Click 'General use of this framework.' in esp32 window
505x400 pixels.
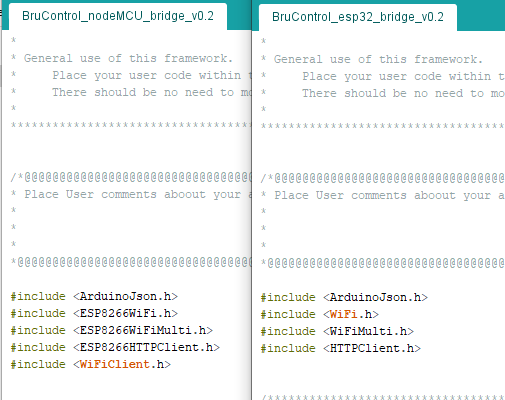(x=378, y=59)
